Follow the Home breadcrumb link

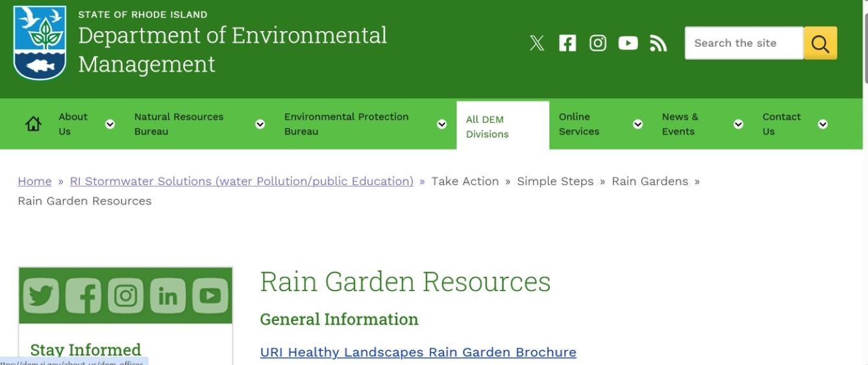tap(34, 181)
